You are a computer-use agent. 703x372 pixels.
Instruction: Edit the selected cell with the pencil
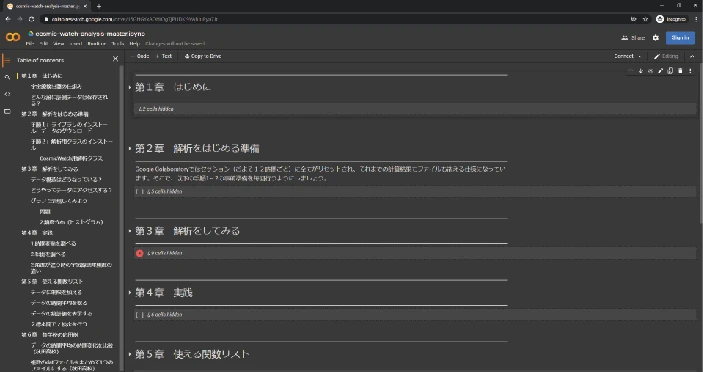click(x=660, y=71)
